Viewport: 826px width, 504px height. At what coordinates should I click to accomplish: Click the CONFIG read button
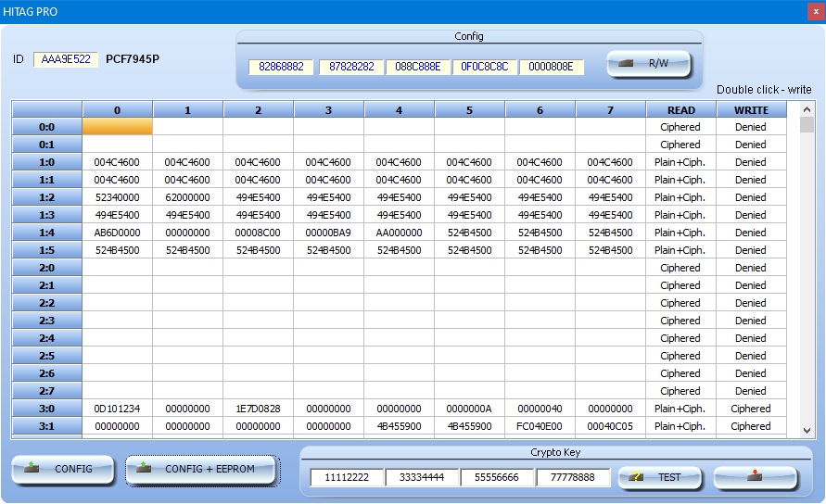(x=63, y=469)
